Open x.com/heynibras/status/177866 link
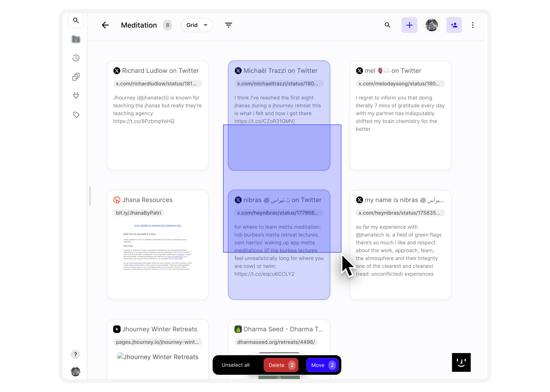 279,213
